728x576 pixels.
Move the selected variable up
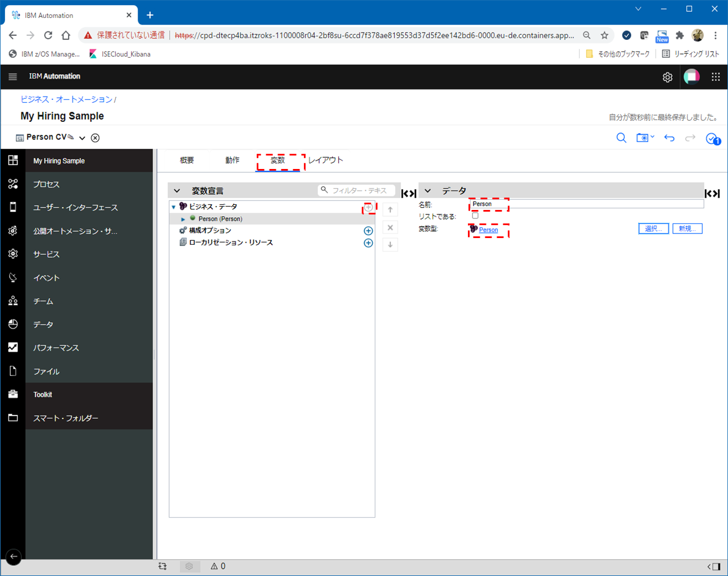pos(390,210)
